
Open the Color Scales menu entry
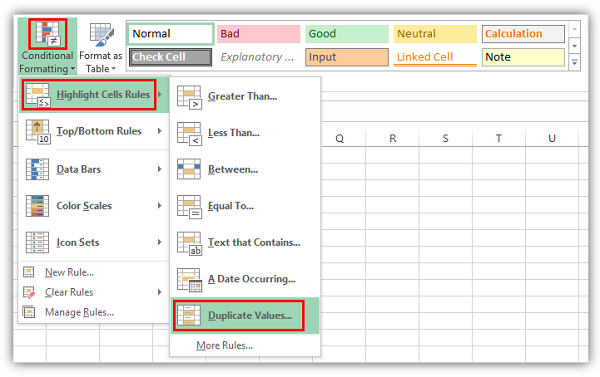tap(94, 206)
